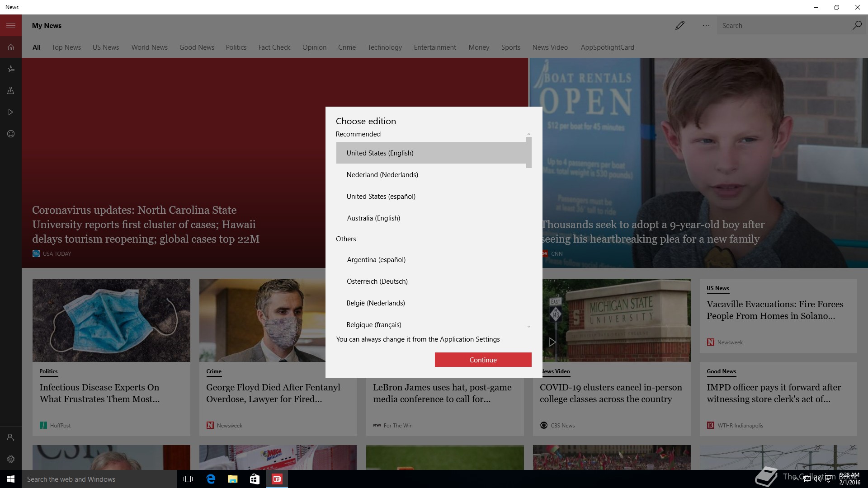Pick Österreich (Deutsch) edition
Image resolution: width=868 pixels, height=488 pixels.
coord(431,281)
